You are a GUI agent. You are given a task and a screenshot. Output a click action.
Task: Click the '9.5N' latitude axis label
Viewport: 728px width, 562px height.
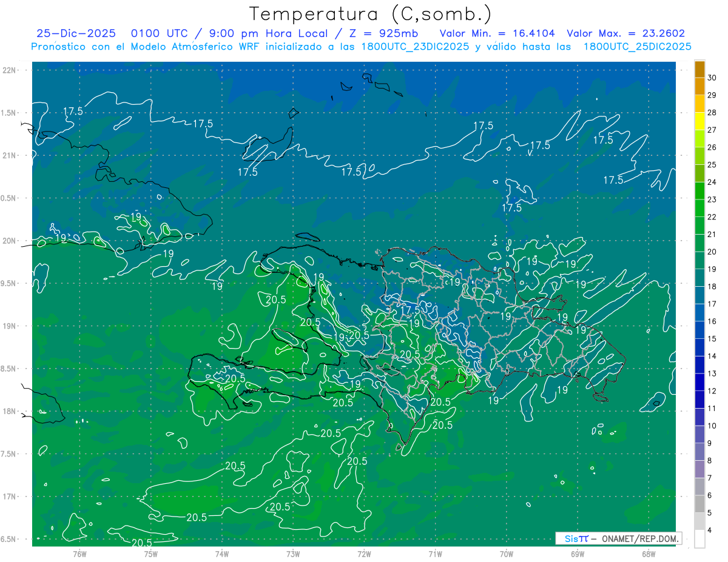(x=8, y=283)
